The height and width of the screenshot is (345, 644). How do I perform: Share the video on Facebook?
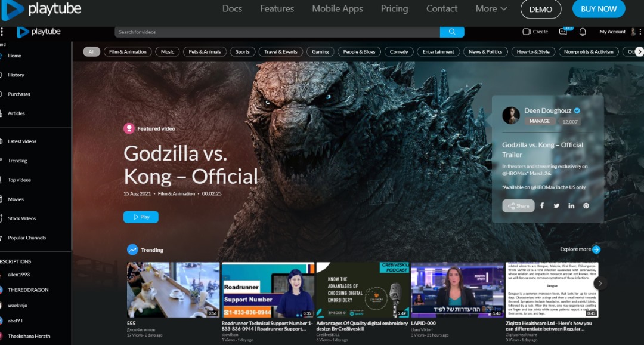(542, 206)
